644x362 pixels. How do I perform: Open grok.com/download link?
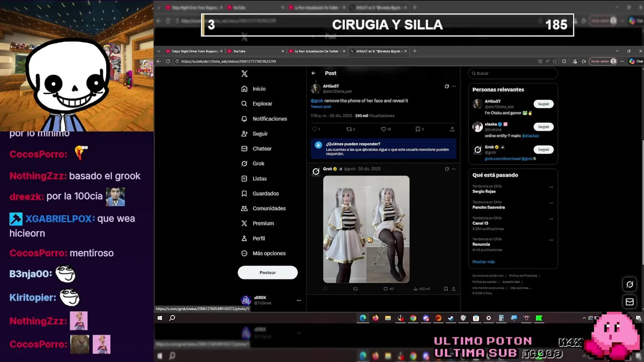click(x=503, y=159)
